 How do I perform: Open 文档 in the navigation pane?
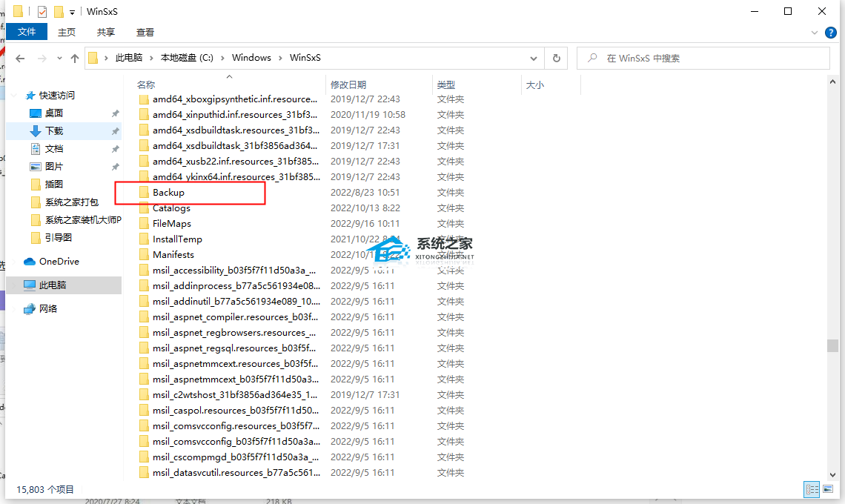[54, 149]
